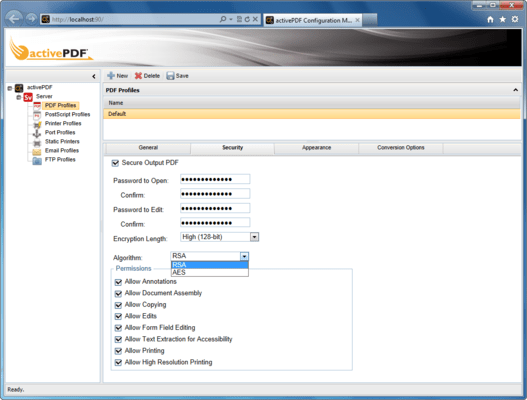The height and width of the screenshot is (400, 527).
Task: Click the compatibility view icon in address bar
Action: coord(239,19)
